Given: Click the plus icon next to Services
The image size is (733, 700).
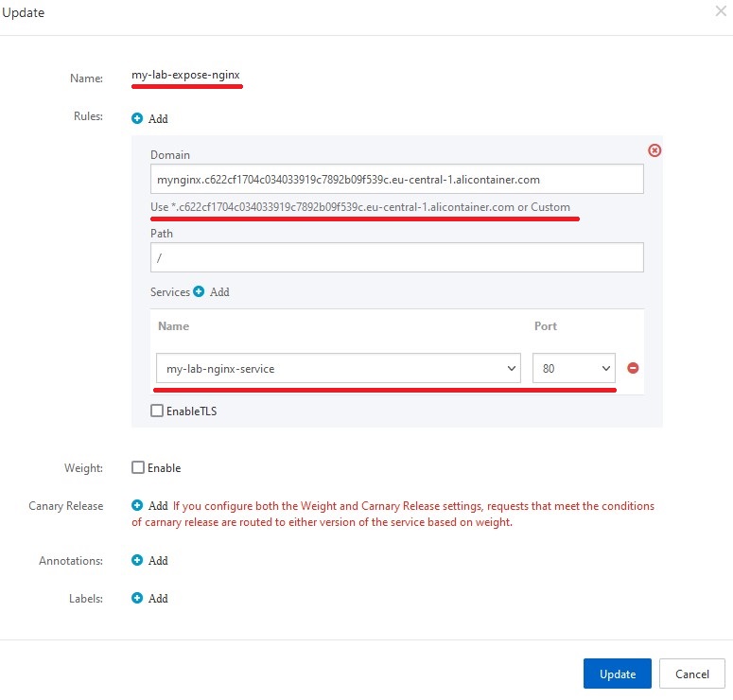Looking at the screenshot, I should [x=199, y=292].
